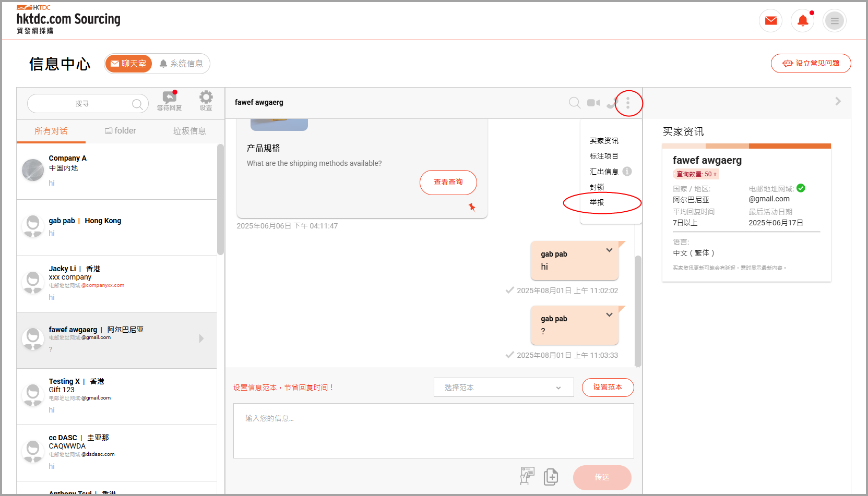The image size is (868, 496).
Task: Open the cc DASC CAQWWDA conversation
Action: 116,453
